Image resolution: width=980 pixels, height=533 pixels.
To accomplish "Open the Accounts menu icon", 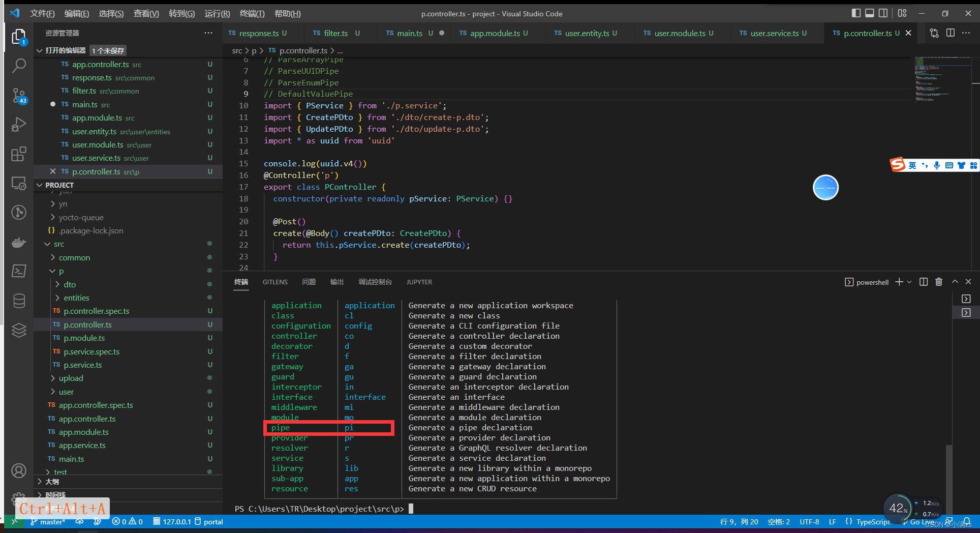I will tap(19, 471).
